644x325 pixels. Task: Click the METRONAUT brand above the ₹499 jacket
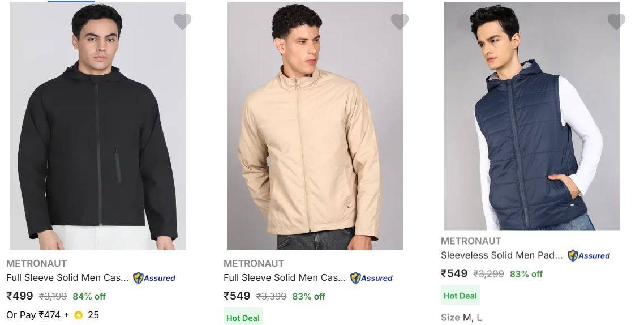tap(36, 263)
